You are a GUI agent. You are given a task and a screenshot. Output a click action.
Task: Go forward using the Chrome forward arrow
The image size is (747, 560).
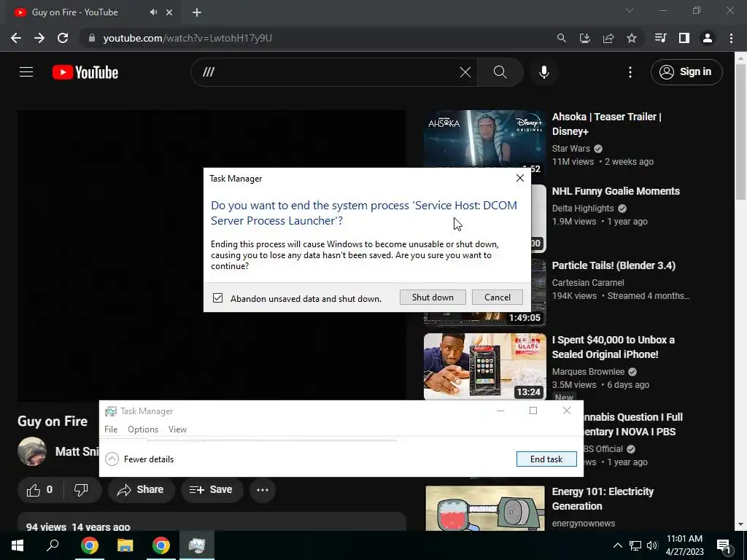[39, 38]
